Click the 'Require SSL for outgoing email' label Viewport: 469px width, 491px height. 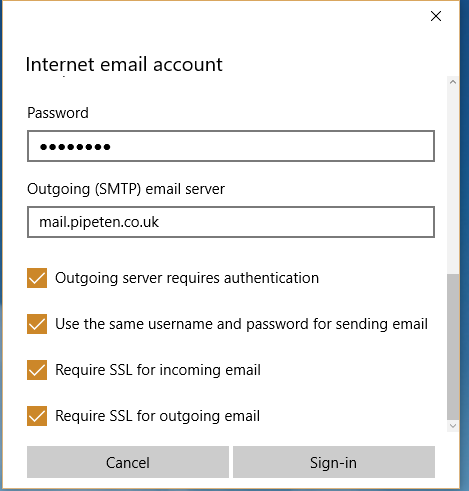[x=158, y=416]
